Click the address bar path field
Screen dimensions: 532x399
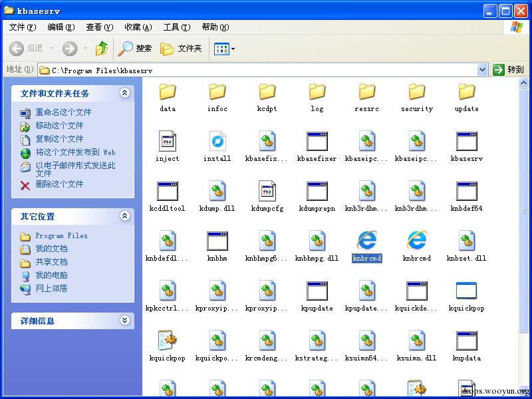pos(258,70)
